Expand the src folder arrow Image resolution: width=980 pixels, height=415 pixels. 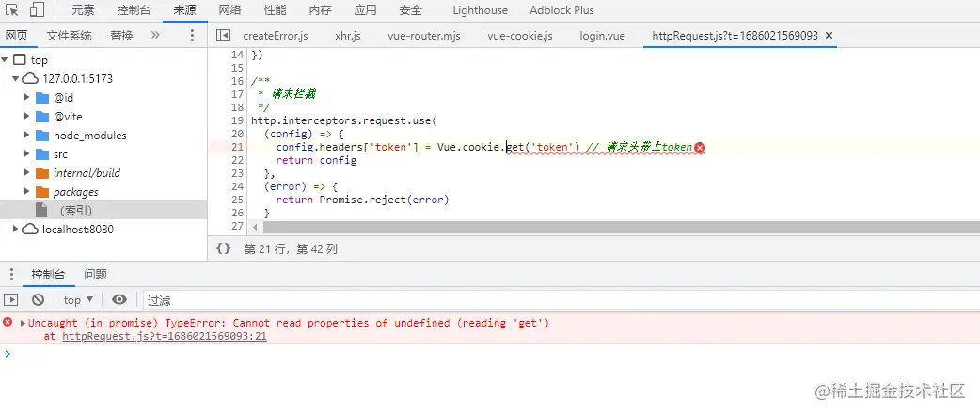click(x=27, y=153)
